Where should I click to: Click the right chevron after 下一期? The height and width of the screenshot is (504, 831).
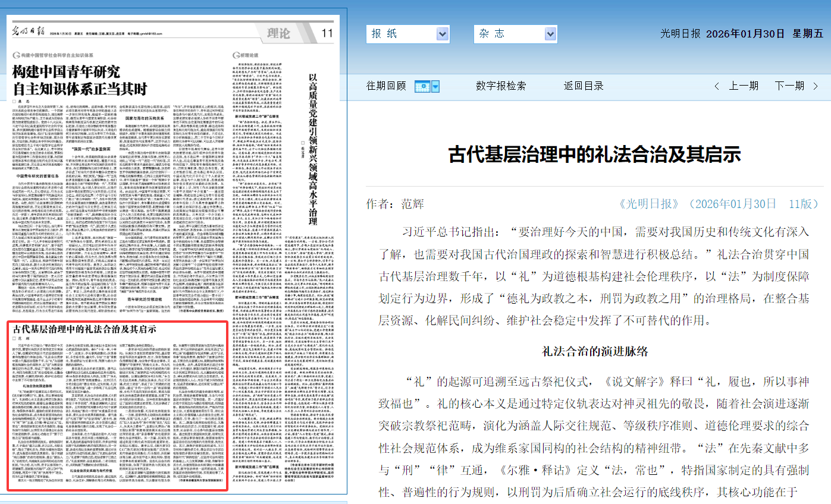point(816,86)
